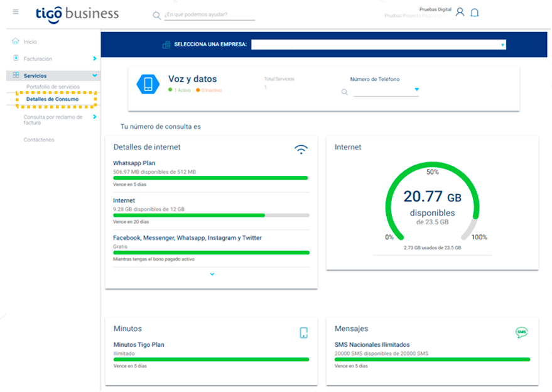The image size is (552, 392).
Task: Open the hamburger menu icon
Action: (16, 12)
